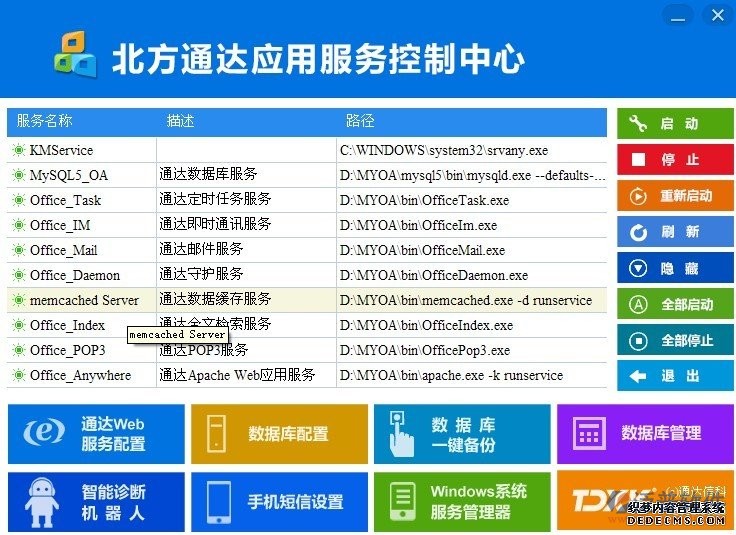This screenshot has height=535, width=736.
Task: Open 通达Web服务配置 tile
Action: pos(96,434)
